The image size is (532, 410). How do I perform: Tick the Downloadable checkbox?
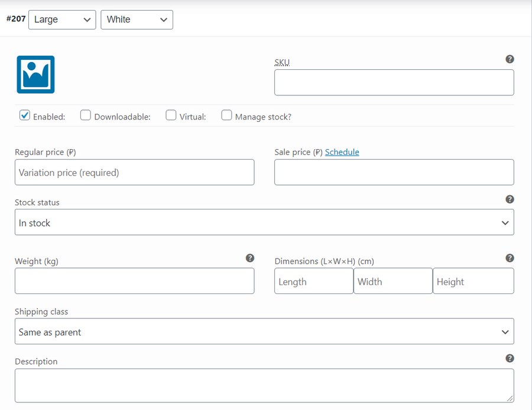tap(86, 115)
